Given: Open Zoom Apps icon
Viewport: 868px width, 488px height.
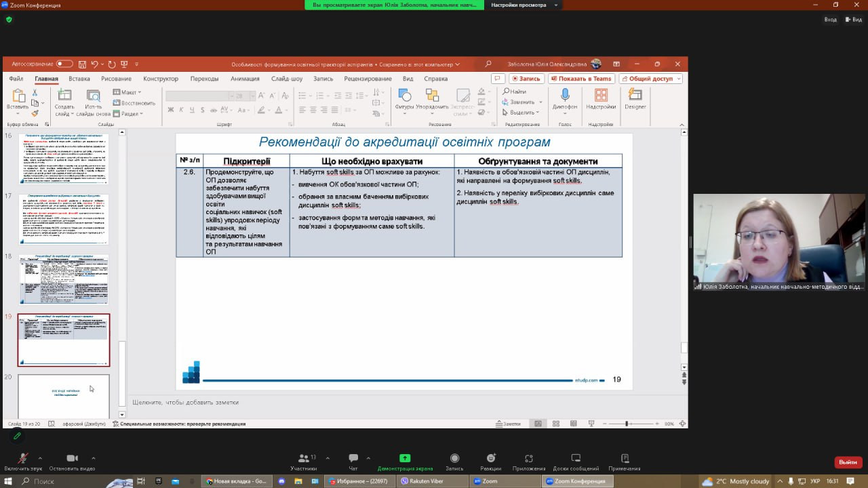Looking at the screenshot, I should point(529,459).
